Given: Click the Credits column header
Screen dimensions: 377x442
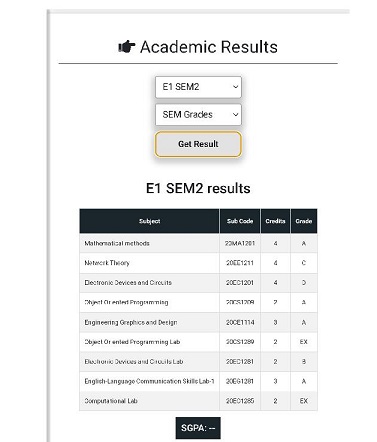Looking at the screenshot, I should point(275,221).
